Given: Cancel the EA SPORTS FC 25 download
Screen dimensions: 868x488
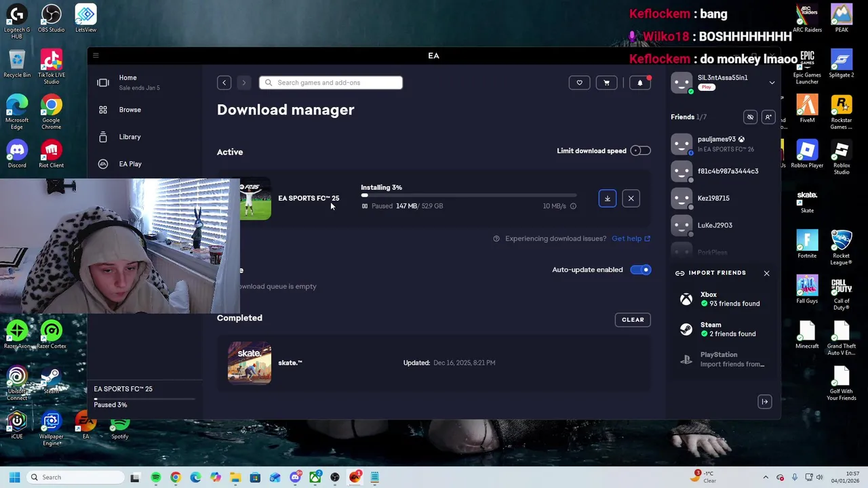Looking at the screenshot, I should [x=631, y=199].
